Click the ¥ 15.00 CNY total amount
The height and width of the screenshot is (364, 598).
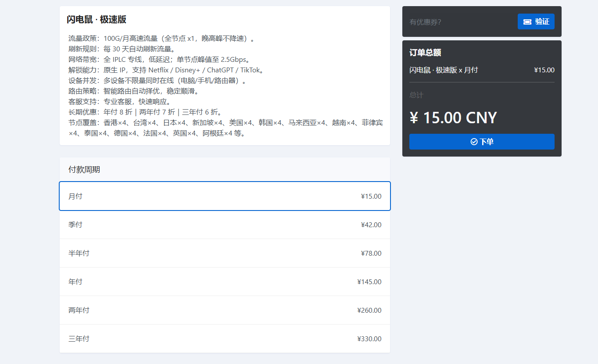pos(453,118)
